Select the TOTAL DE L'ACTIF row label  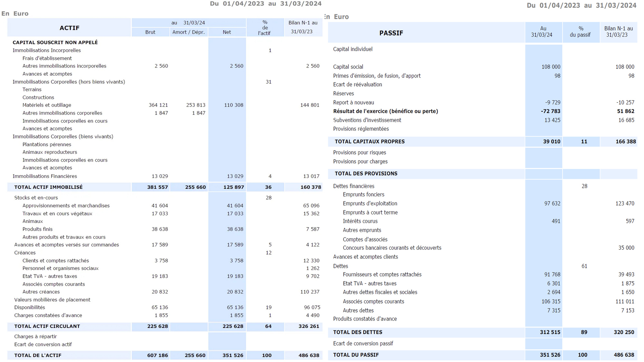(38, 356)
